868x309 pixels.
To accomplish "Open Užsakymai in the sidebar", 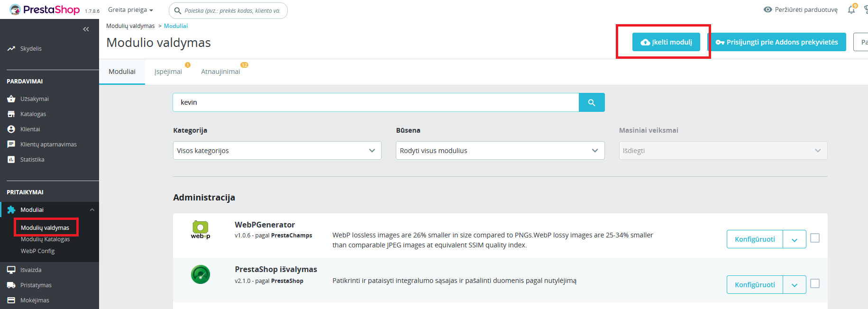I will click(x=34, y=99).
